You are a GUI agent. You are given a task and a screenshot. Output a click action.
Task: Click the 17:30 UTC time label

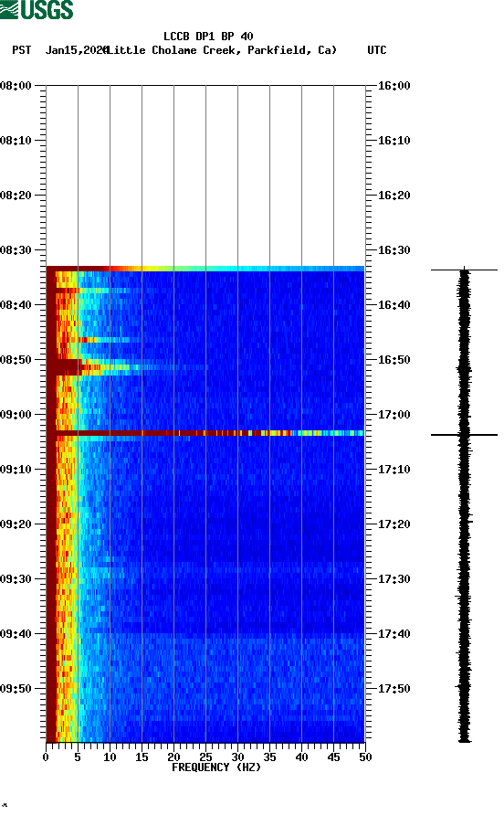(394, 579)
